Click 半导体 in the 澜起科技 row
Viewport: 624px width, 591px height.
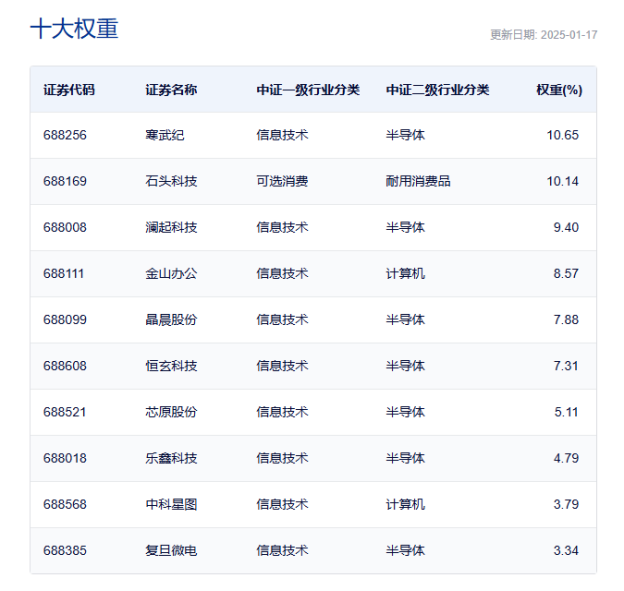pyautogui.click(x=405, y=228)
